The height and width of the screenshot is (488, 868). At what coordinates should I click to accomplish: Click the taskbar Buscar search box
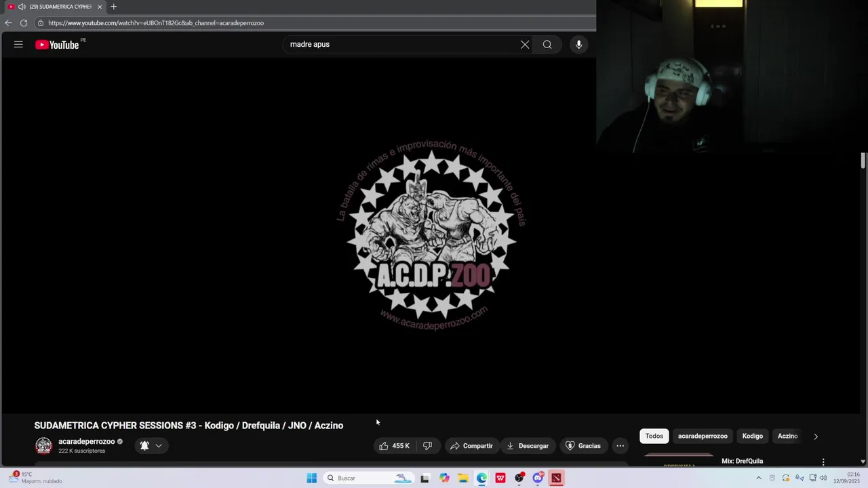pos(368,479)
